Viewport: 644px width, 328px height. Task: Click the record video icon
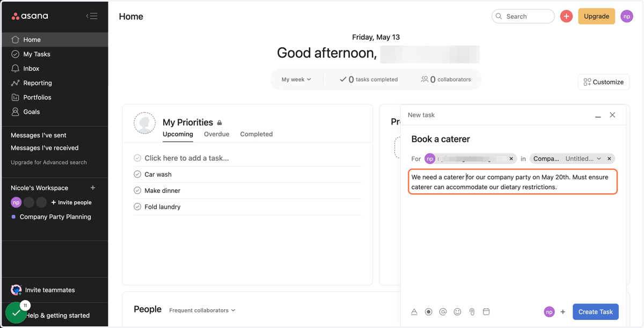coord(428,312)
